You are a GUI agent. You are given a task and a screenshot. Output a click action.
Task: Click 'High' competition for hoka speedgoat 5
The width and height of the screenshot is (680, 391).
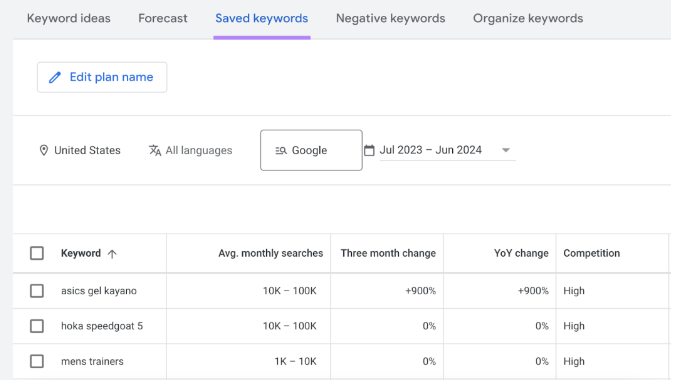[x=574, y=326]
